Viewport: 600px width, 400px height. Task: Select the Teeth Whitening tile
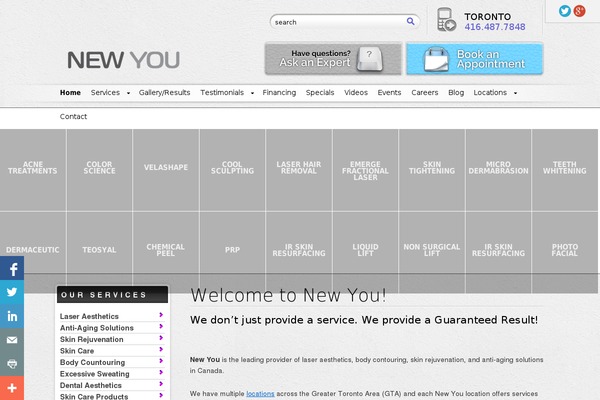click(565, 170)
